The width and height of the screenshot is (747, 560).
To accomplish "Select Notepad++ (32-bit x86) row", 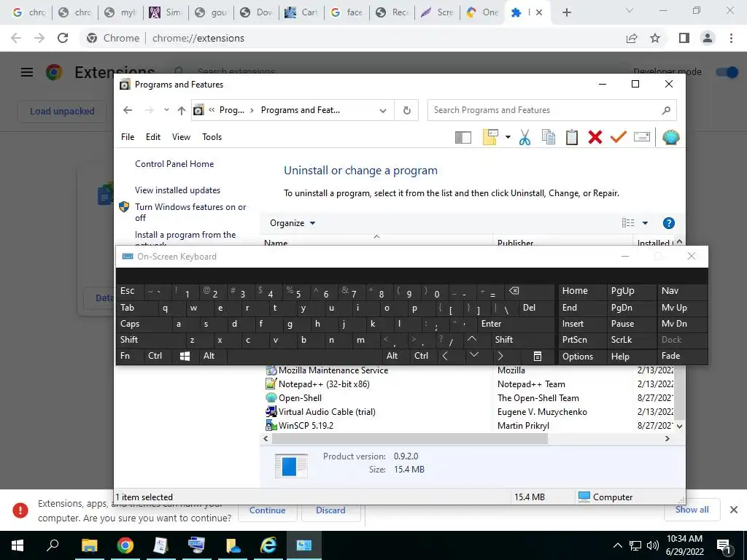I will 469,384.
